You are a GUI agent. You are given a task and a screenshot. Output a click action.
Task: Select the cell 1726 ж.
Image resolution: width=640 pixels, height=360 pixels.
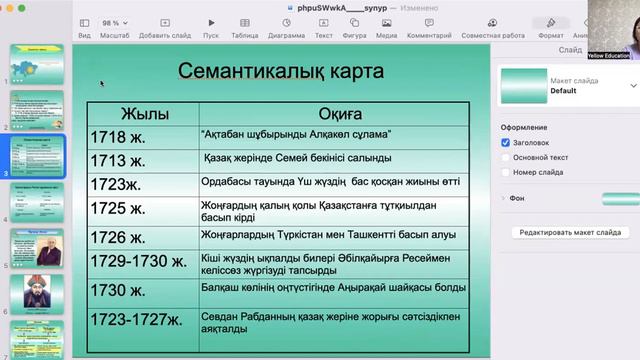pos(143,238)
